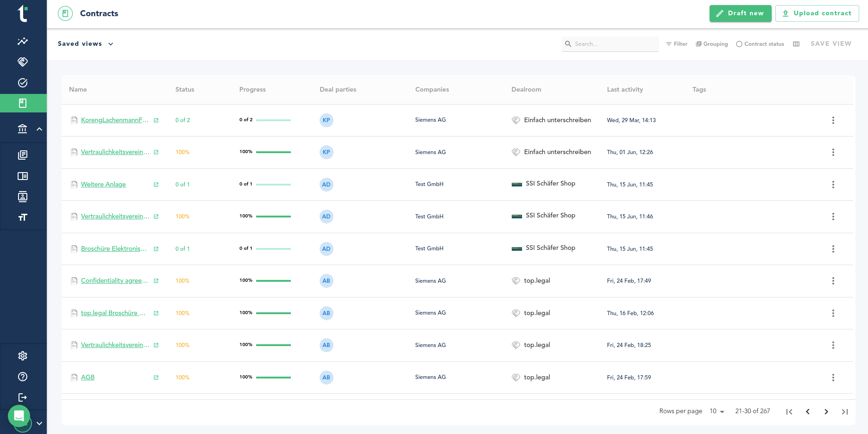Click the logout icon in sidebar
868x434 pixels.
(23, 397)
